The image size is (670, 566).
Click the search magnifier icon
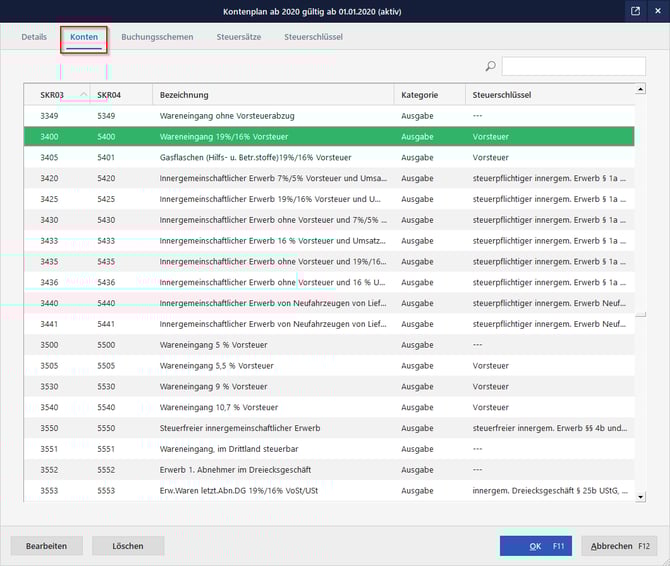pyautogui.click(x=491, y=66)
